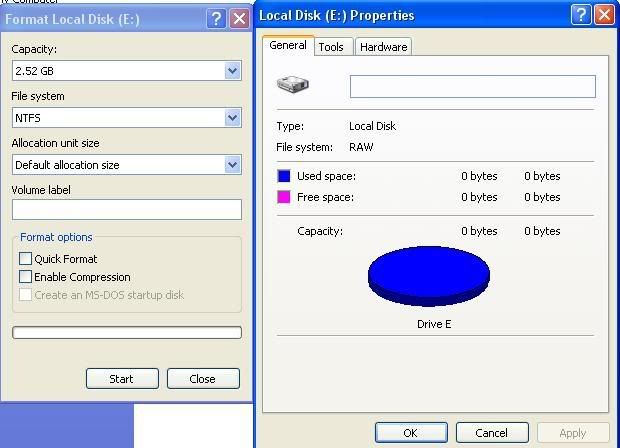Switch to the General tab

click(288, 45)
